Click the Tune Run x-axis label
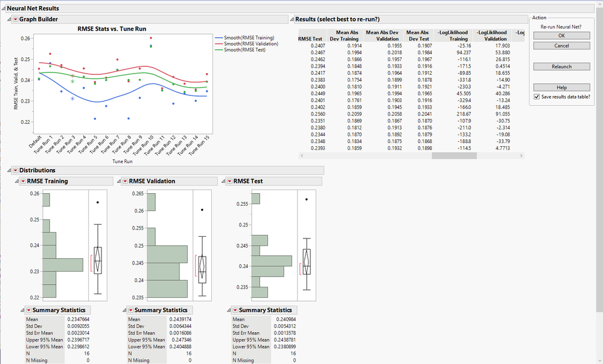603x364 pixels. click(123, 161)
